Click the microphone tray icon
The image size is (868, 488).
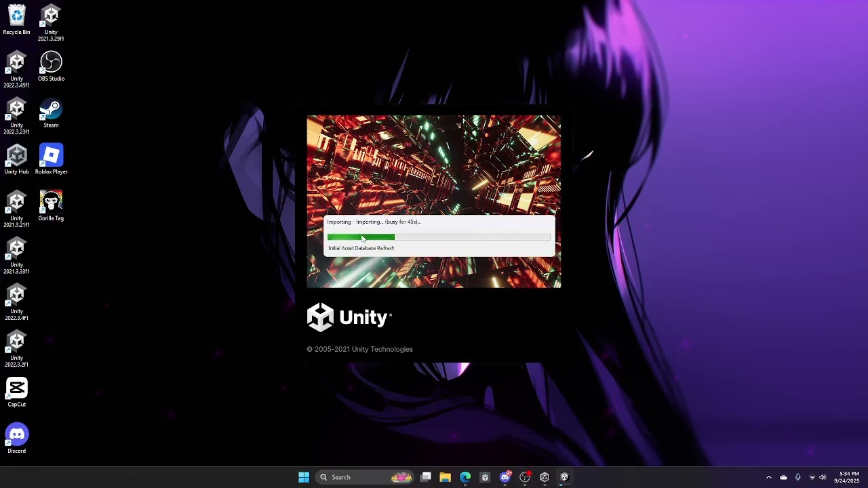(798, 477)
